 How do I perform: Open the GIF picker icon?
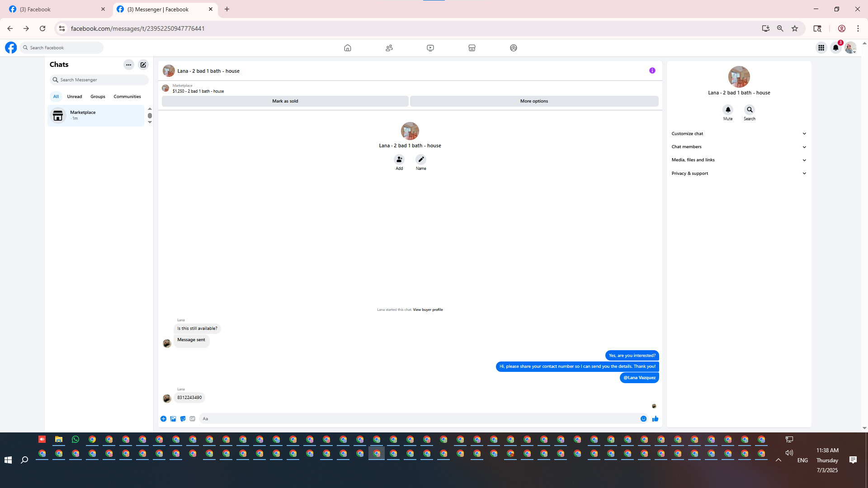tap(193, 419)
